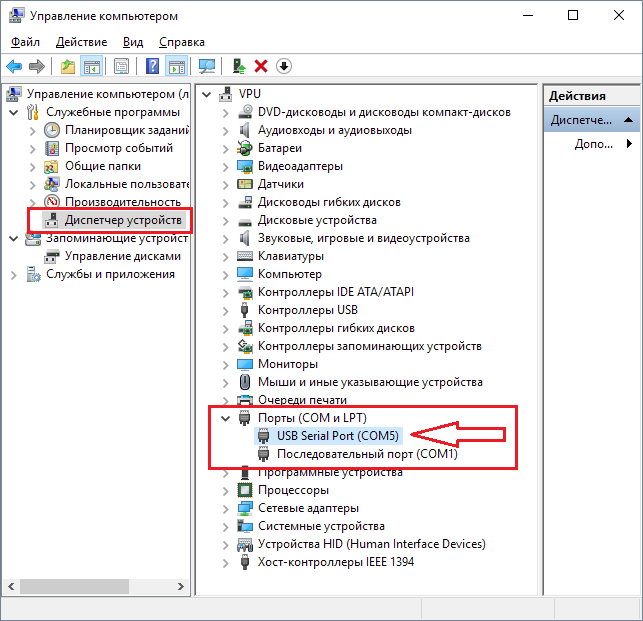Collapse the VPU root node
Viewport: 643px width, 621px height.
[207, 95]
